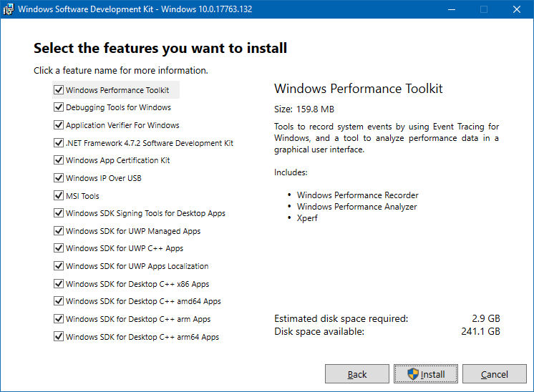Click the SDK installer icon in title bar

tap(9, 9)
